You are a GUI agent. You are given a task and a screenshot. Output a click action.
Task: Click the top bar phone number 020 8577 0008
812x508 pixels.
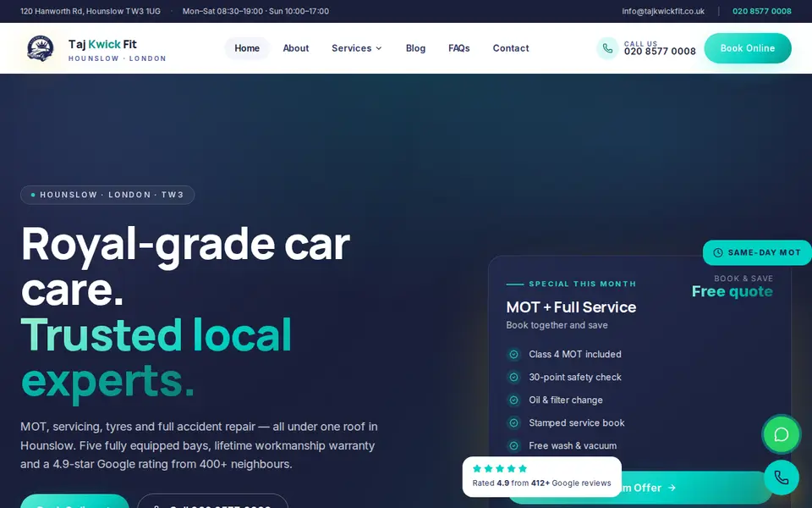pos(762,11)
